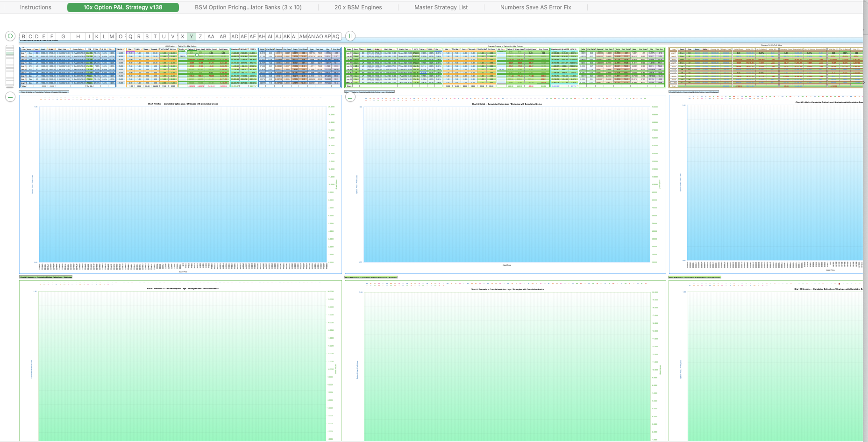Viewport: 868px width, 442px height.
Task: Go to the 20 x BSM Engines tab
Action: click(358, 7)
